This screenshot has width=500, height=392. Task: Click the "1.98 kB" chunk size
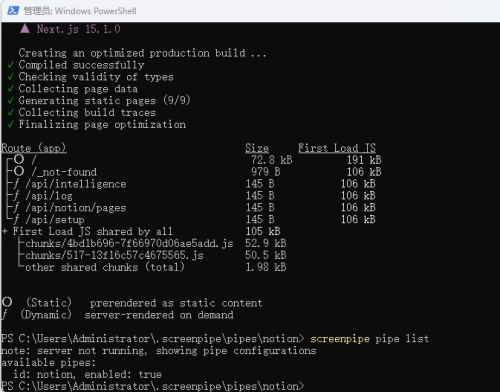coord(266,268)
